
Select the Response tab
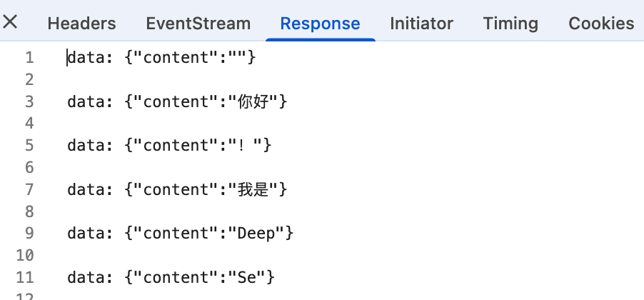320,24
